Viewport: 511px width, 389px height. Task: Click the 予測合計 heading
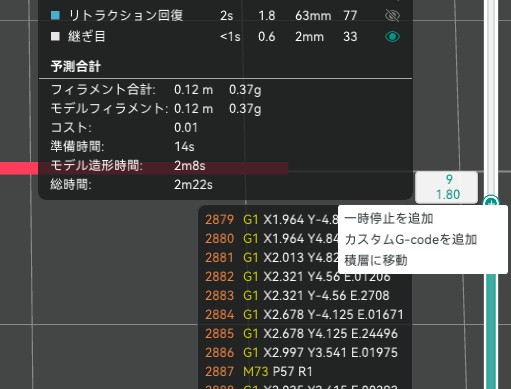pos(76,66)
